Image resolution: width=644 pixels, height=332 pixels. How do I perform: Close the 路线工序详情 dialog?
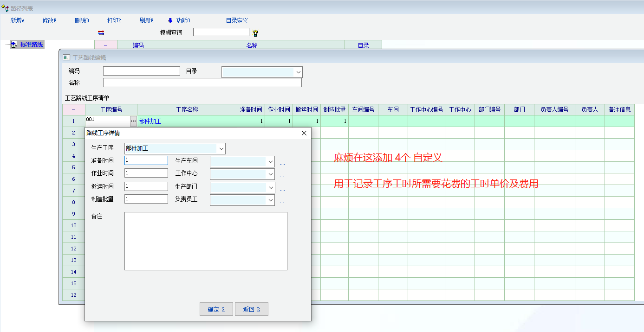(304, 133)
